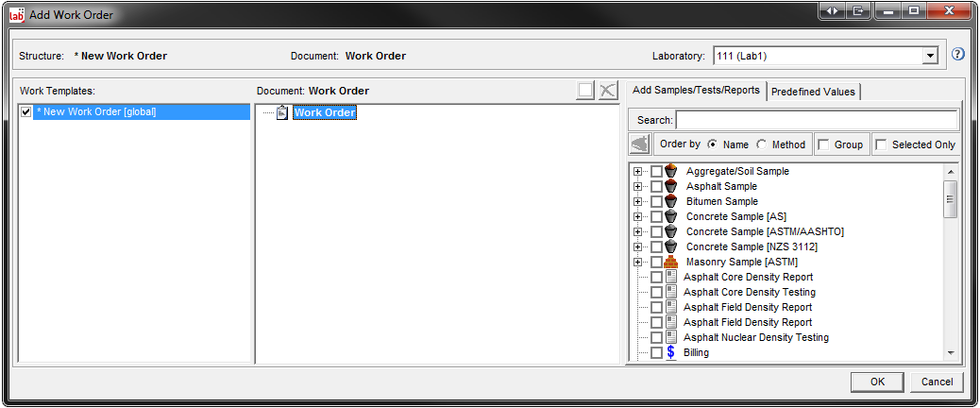This screenshot has width=980, height=408.
Task: Switch to the Predefined Values tab
Action: pos(813,92)
